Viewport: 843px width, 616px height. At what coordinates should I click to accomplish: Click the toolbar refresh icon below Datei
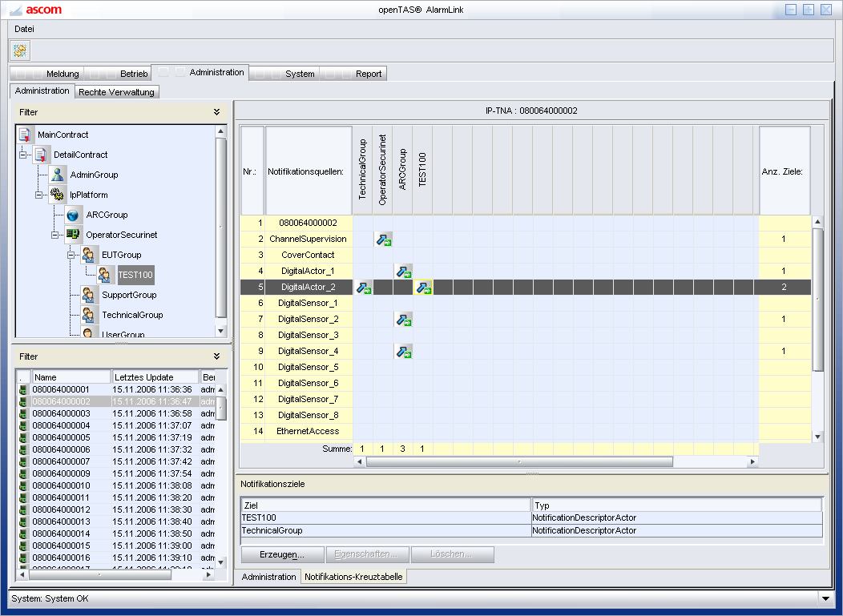point(20,50)
